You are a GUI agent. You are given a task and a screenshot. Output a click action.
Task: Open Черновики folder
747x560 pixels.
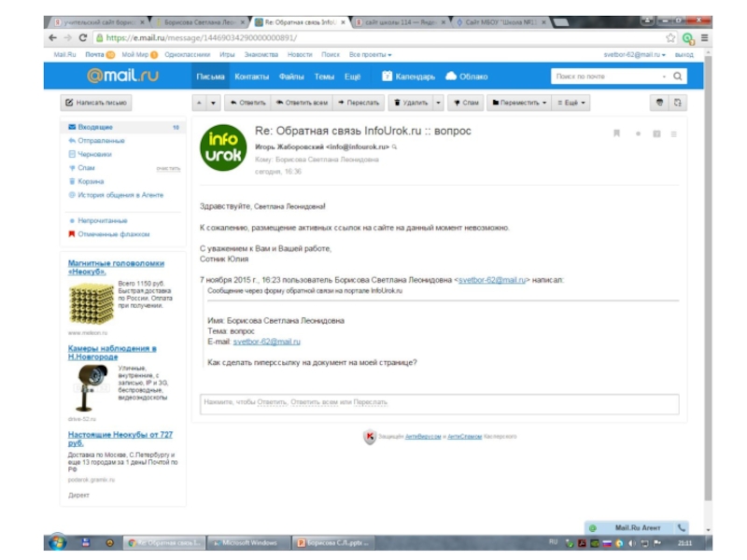click(x=94, y=154)
